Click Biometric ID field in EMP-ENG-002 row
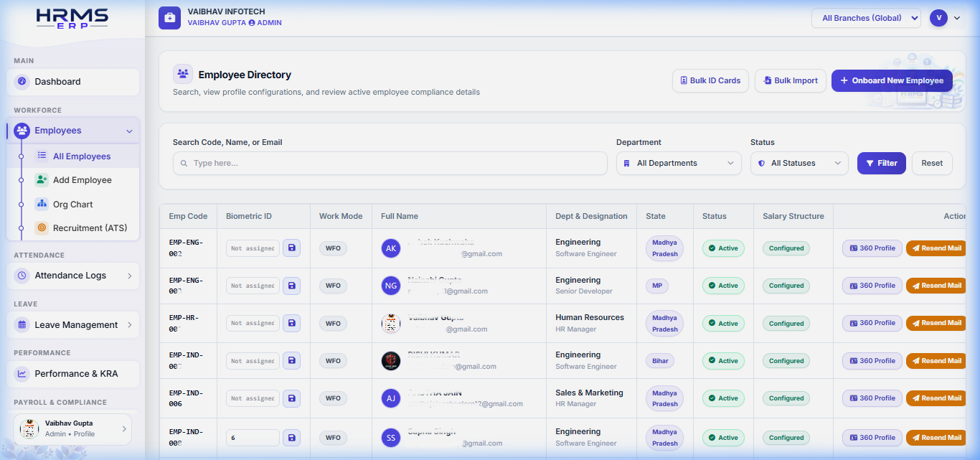The height and width of the screenshot is (460, 980). click(x=253, y=248)
